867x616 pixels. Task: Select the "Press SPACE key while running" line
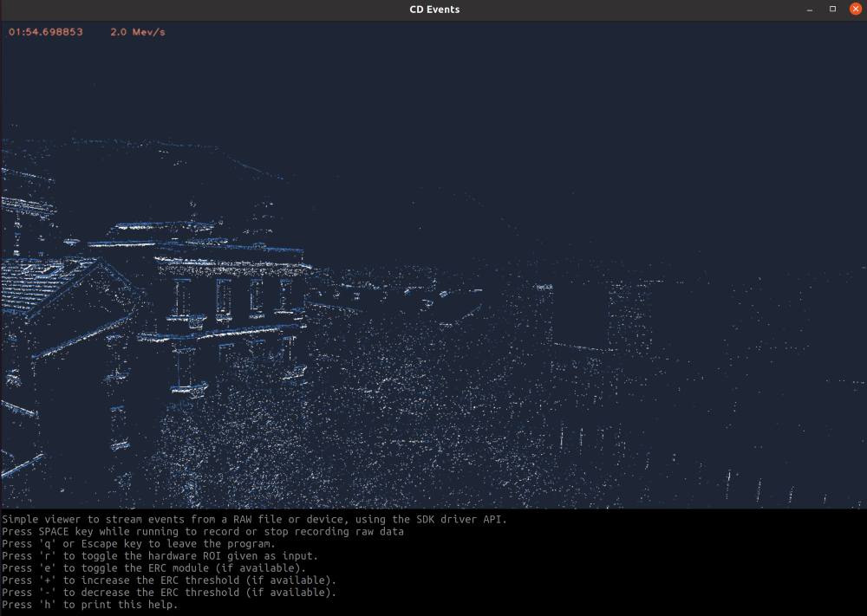[203, 531]
